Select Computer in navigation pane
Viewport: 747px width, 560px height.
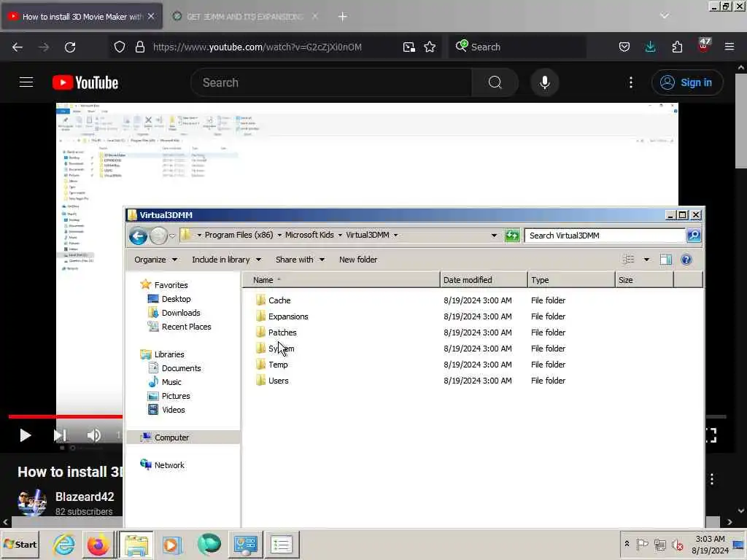[183, 437]
